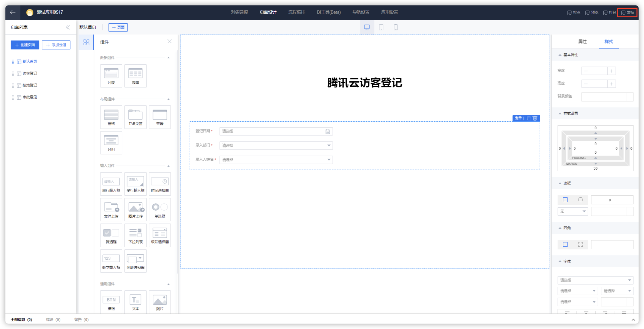Delete the selected form component
644x329 pixels.
pyautogui.click(x=535, y=118)
